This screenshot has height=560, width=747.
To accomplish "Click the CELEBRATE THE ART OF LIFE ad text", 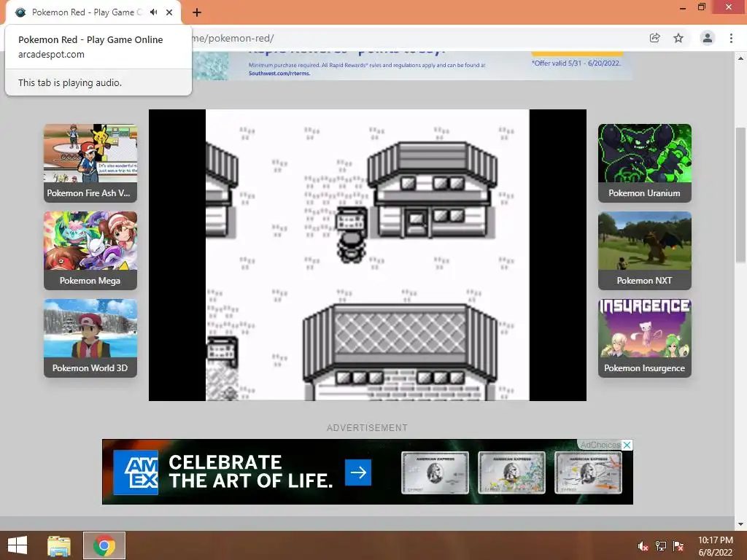I will point(251,472).
